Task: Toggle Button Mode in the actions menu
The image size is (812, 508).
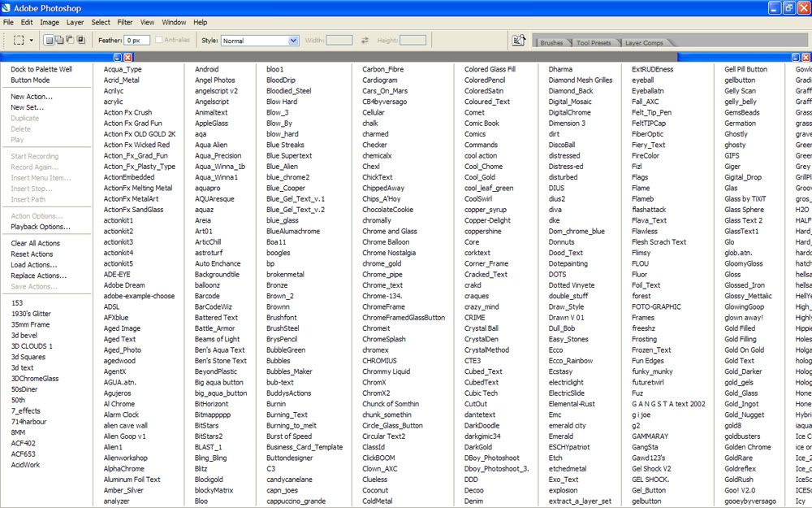Action: [31, 80]
